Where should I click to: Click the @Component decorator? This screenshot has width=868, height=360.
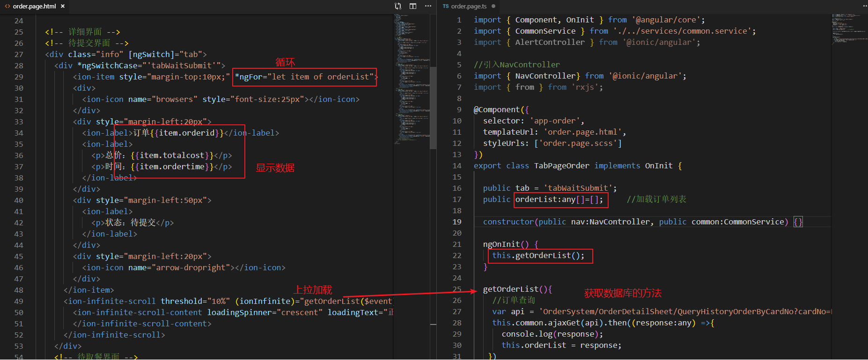(x=497, y=109)
